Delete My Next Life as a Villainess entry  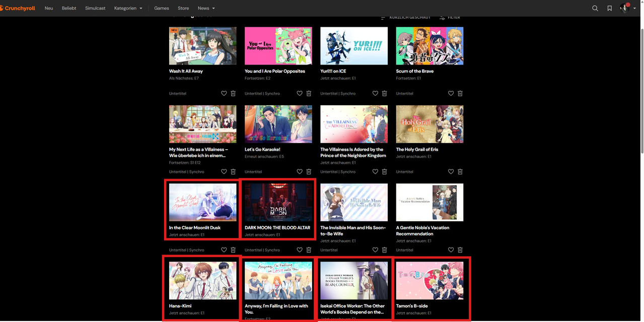pyautogui.click(x=233, y=172)
